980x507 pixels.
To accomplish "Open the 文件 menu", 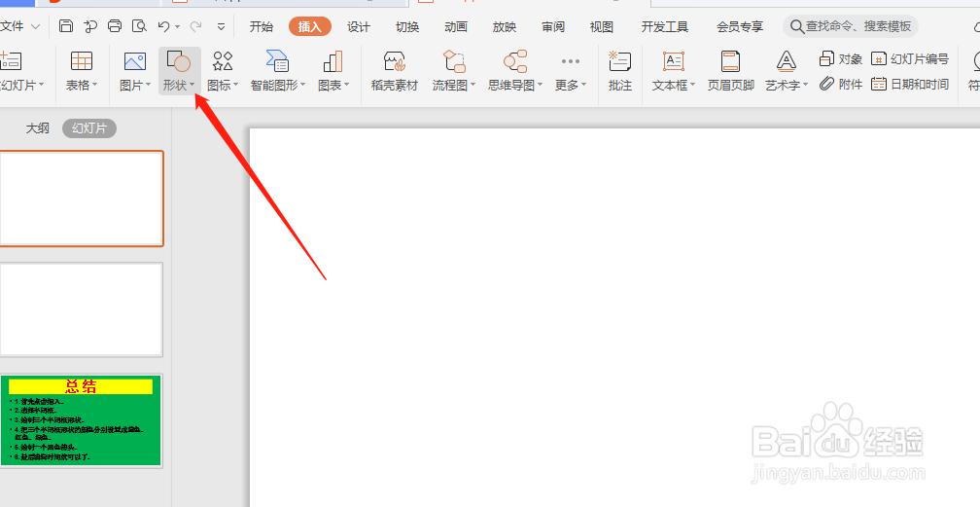I will 18,26.
